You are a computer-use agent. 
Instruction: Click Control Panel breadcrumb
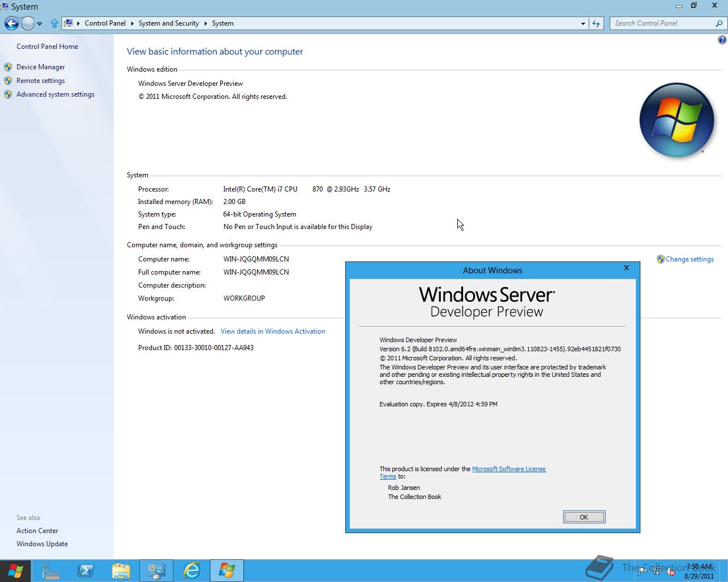point(105,23)
